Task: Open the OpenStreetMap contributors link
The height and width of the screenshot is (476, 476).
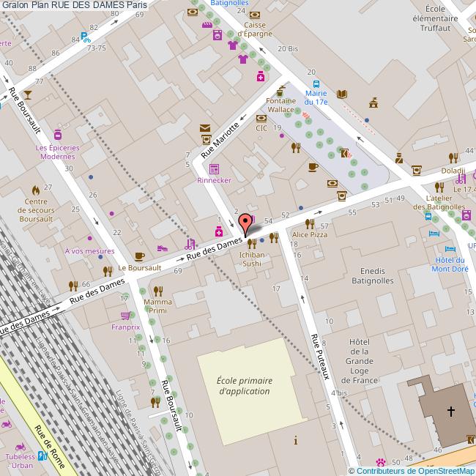Action: [x=414, y=470]
